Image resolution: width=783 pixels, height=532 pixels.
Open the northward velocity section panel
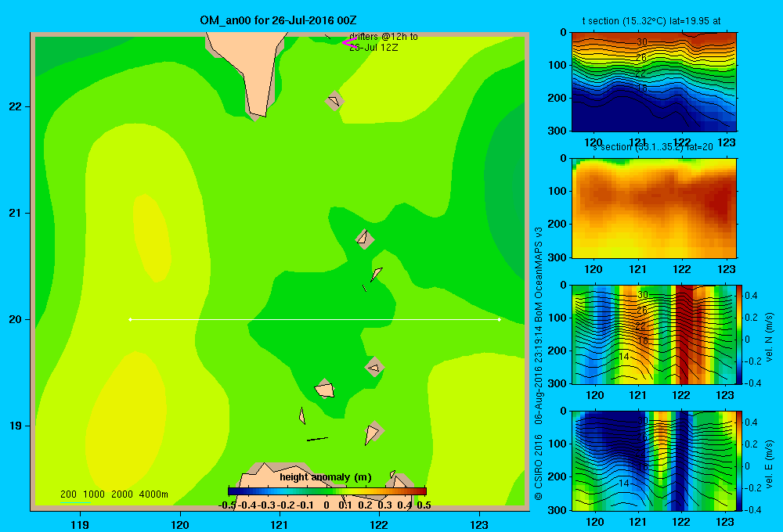tap(654, 334)
